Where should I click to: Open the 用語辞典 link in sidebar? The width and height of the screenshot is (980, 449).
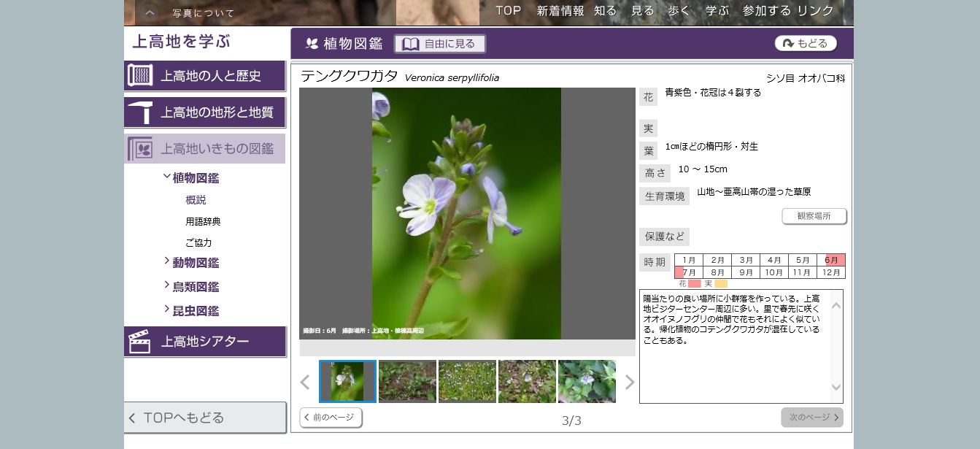click(x=203, y=221)
